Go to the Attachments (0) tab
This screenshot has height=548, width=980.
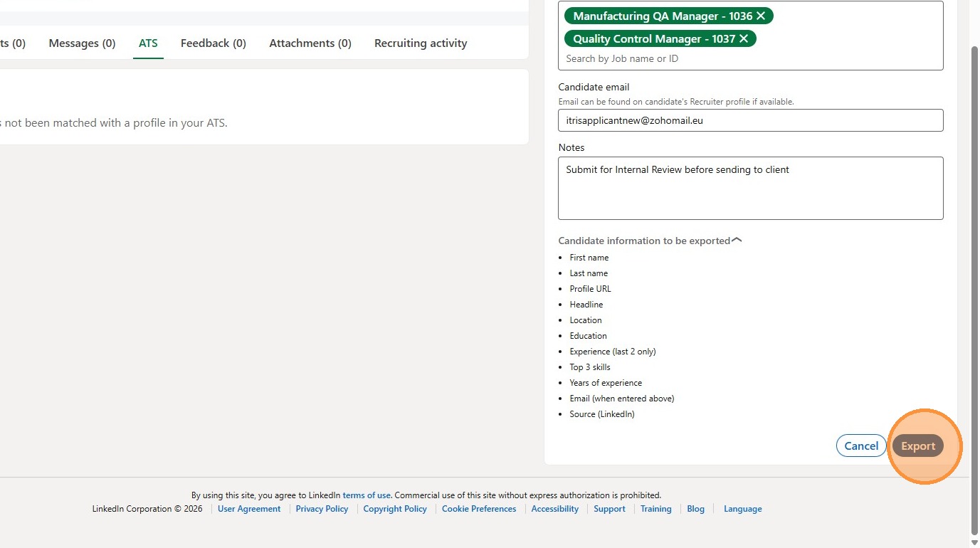pos(310,43)
